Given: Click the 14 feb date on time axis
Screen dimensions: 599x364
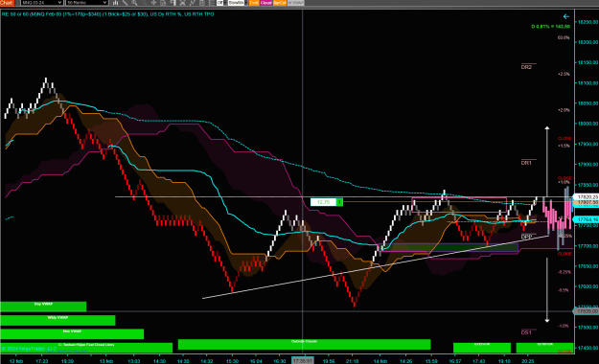Looking at the screenshot, I should coord(380,361).
